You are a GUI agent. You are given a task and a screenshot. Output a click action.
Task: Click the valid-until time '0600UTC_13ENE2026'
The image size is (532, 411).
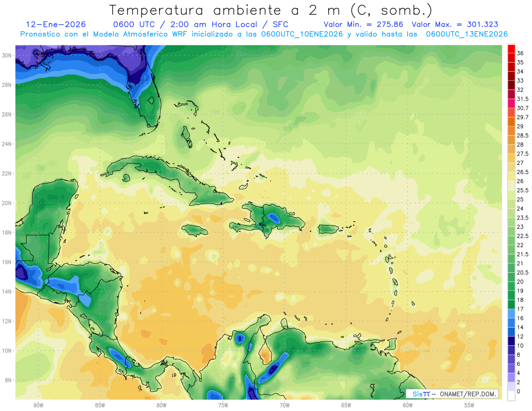click(x=467, y=34)
